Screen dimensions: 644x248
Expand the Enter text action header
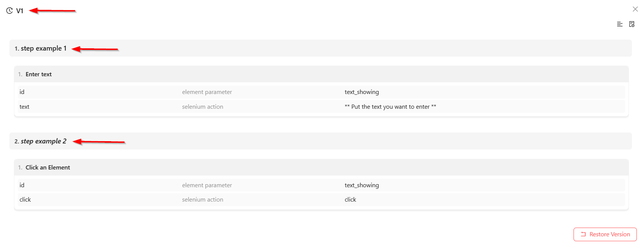coord(321,74)
